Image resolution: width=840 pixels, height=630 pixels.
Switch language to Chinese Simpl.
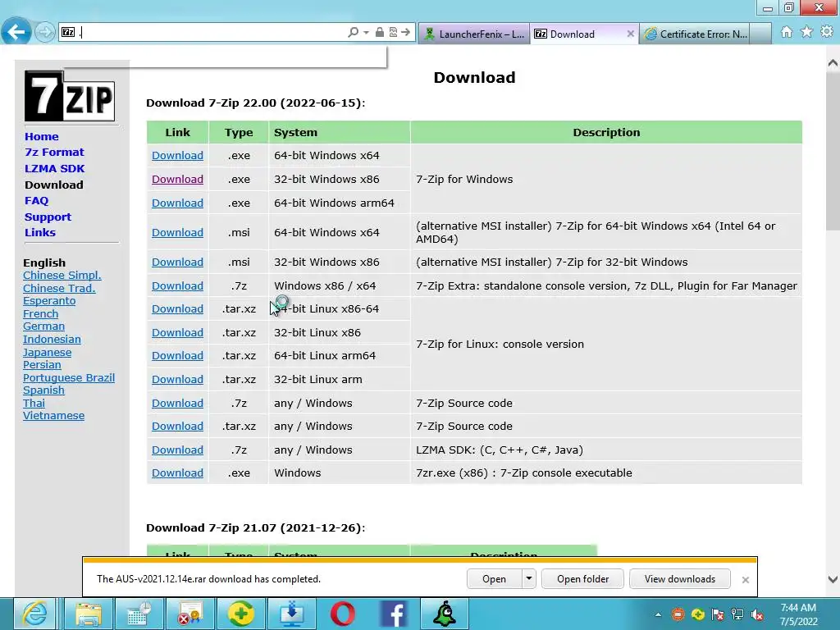tap(62, 276)
